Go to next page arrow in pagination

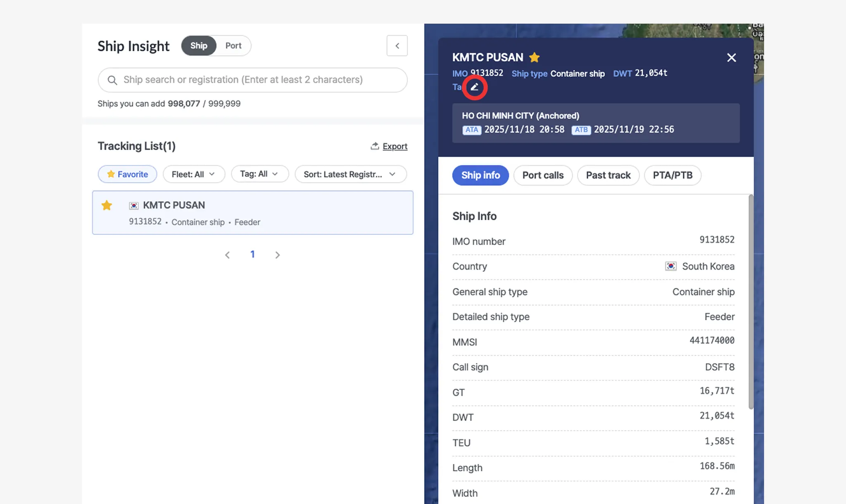[x=278, y=255]
